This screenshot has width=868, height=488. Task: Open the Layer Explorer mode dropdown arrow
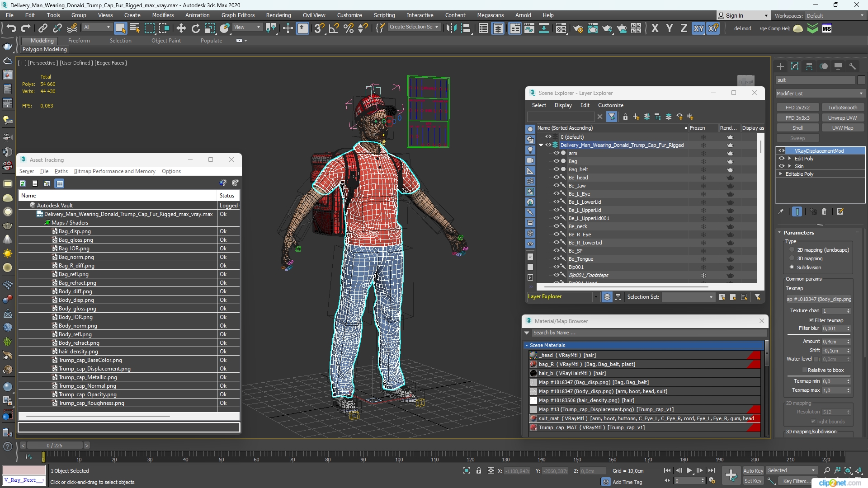tap(595, 297)
